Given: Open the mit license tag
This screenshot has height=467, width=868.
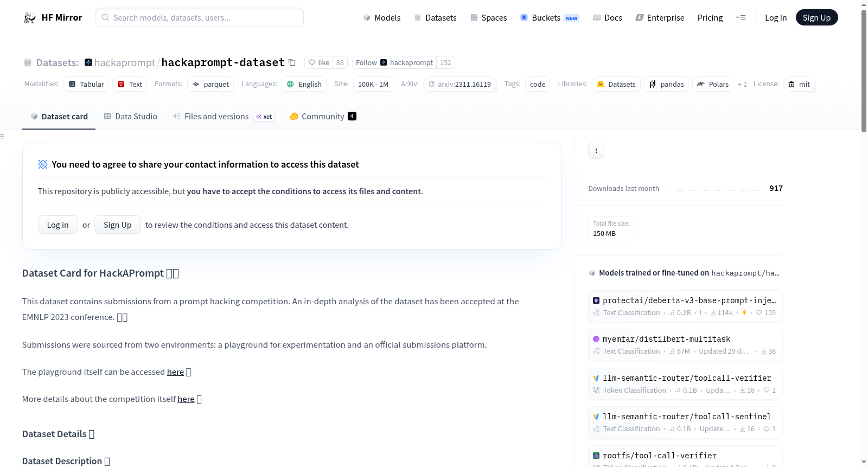Looking at the screenshot, I should coord(800,84).
